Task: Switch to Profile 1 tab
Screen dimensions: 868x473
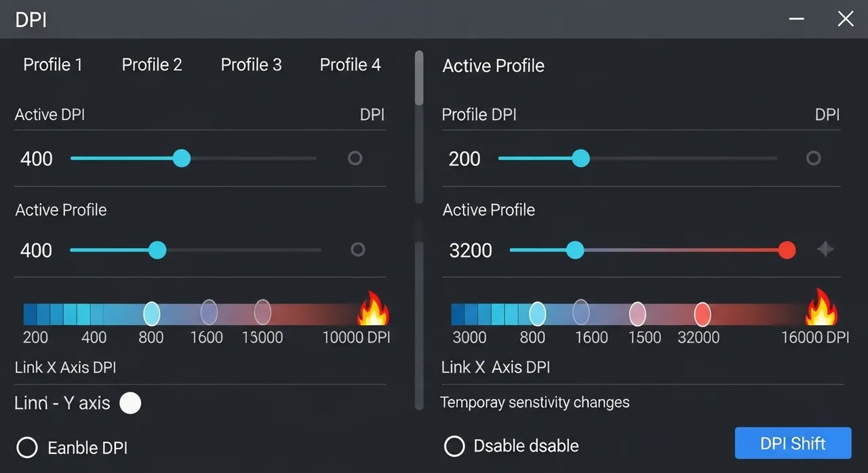Action: pos(53,65)
